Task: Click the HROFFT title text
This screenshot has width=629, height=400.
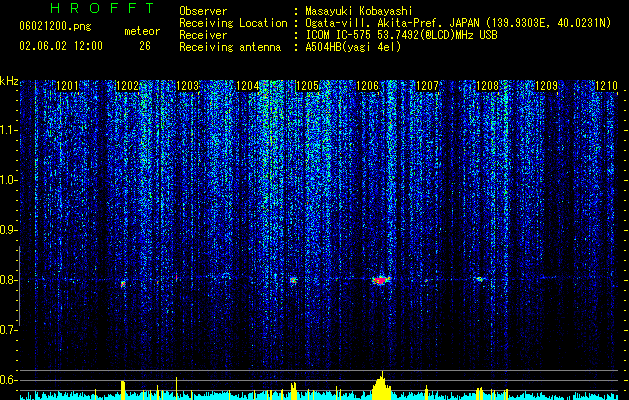Action: 103,8
